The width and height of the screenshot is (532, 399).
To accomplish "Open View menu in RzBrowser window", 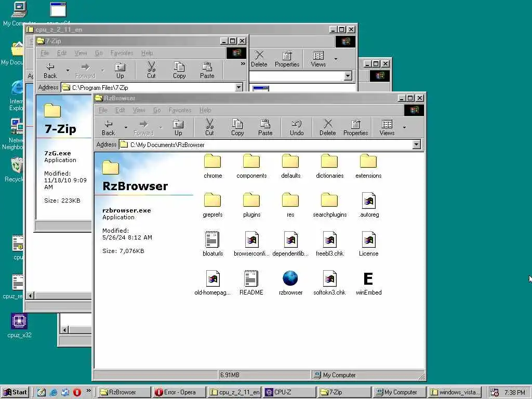I will pos(139,110).
